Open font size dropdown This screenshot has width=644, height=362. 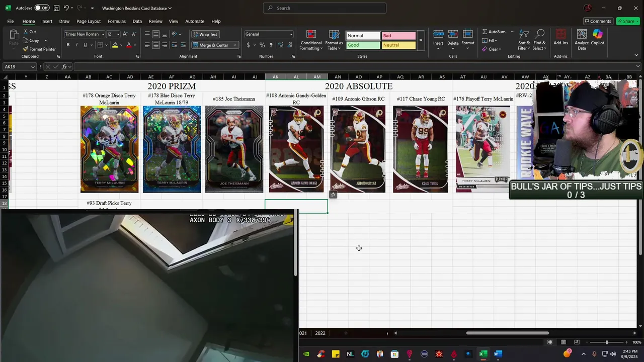coord(118,34)
